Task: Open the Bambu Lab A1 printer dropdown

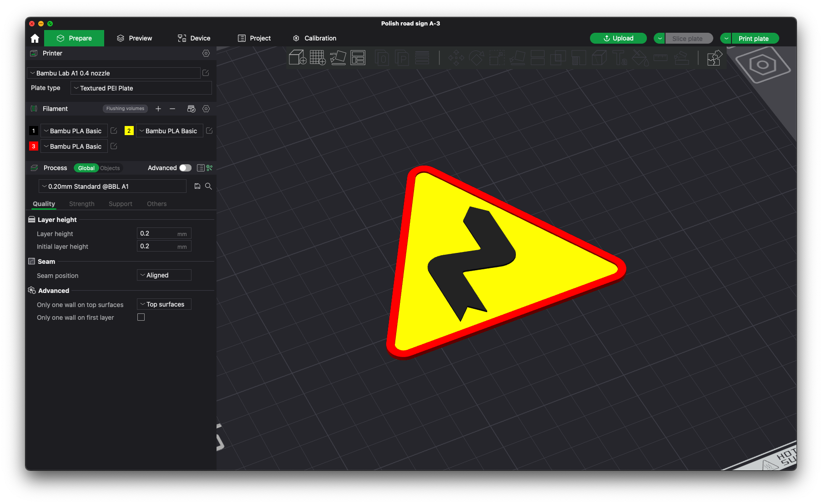Action: (113, 73)
